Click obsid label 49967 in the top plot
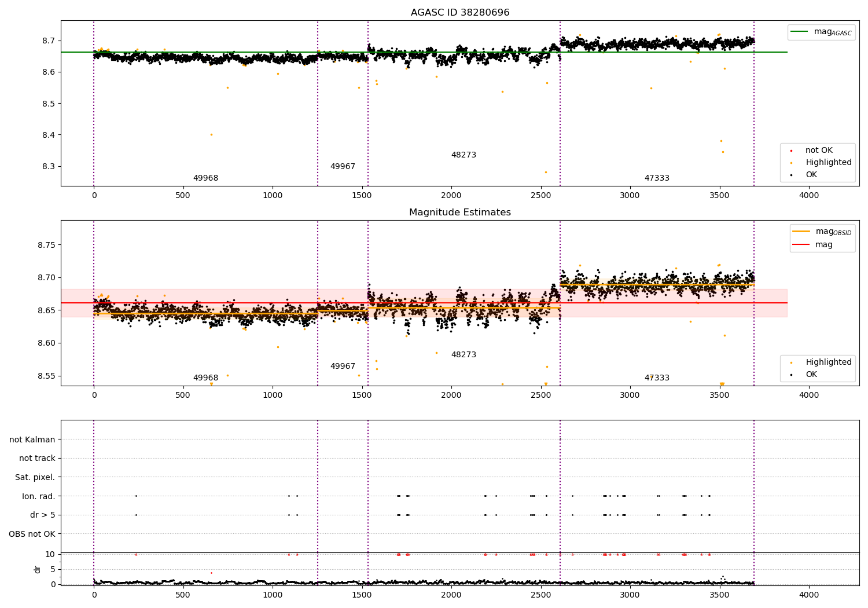The width and height of the screenshot is (868, 608). click(x=343, y=167)
